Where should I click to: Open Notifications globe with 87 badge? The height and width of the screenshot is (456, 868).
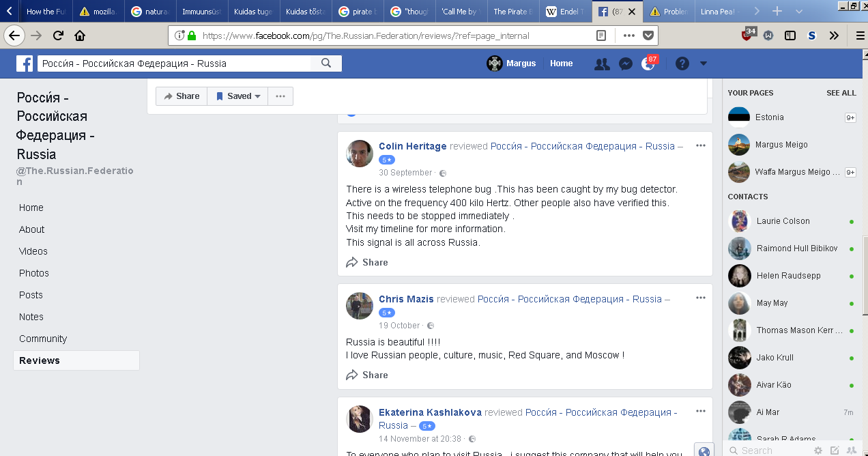click(x=648, y=63)
